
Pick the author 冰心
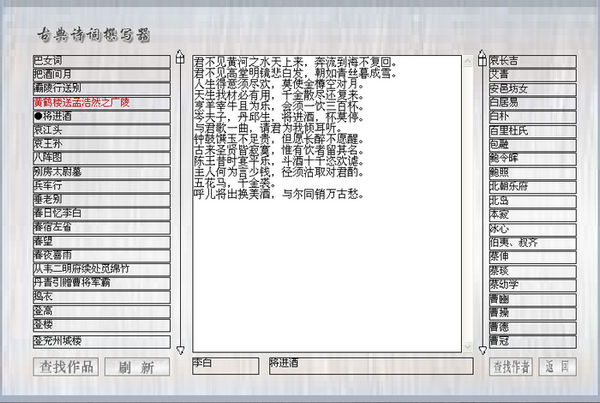pos(533,229)
